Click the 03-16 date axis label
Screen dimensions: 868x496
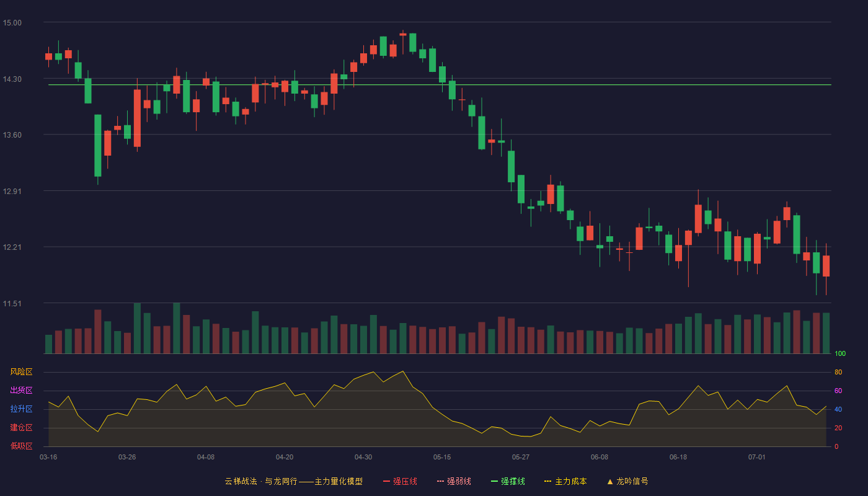(48, 457)
